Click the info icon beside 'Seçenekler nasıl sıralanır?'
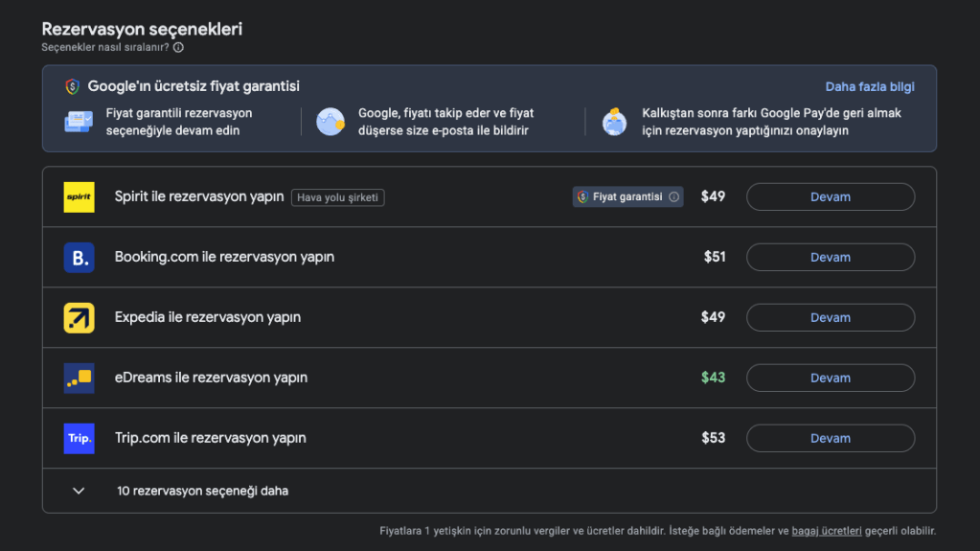The height and width of the screenshot is (551, 980). click(178, 47)
